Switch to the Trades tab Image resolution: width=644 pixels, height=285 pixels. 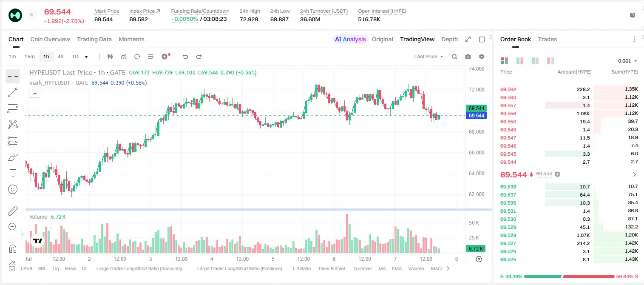pyautogui.click(x=548, y=39)
